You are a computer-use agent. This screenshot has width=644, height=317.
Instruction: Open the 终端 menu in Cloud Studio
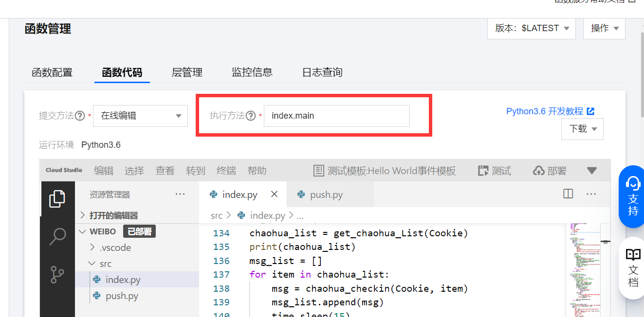[226, 170]
